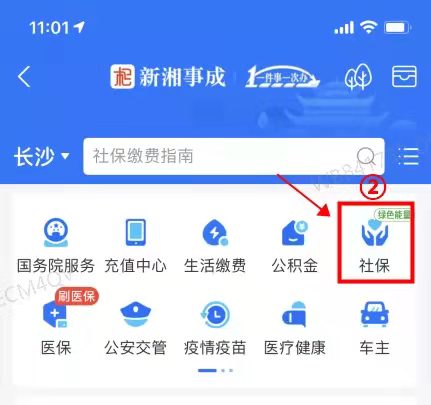431x405 pixels.
Task: Open the card wallet icon at top right
Action: (x=404, y=77)
